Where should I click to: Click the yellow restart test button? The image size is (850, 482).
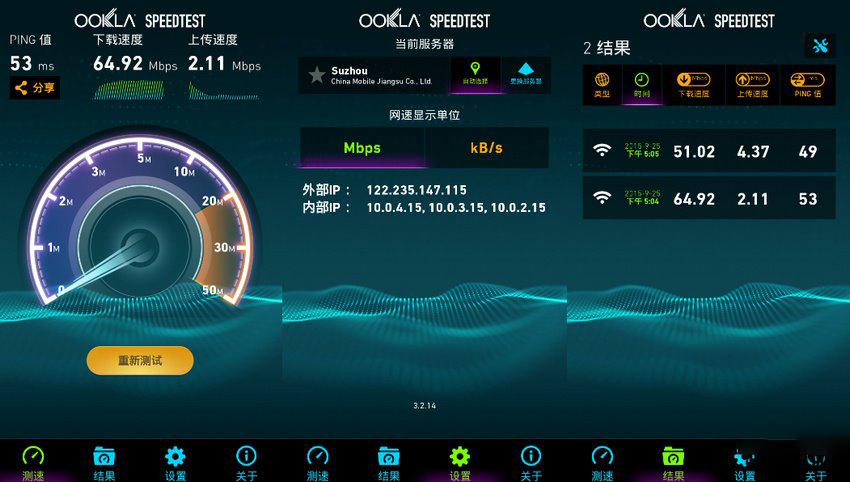(x=140, y=361)
